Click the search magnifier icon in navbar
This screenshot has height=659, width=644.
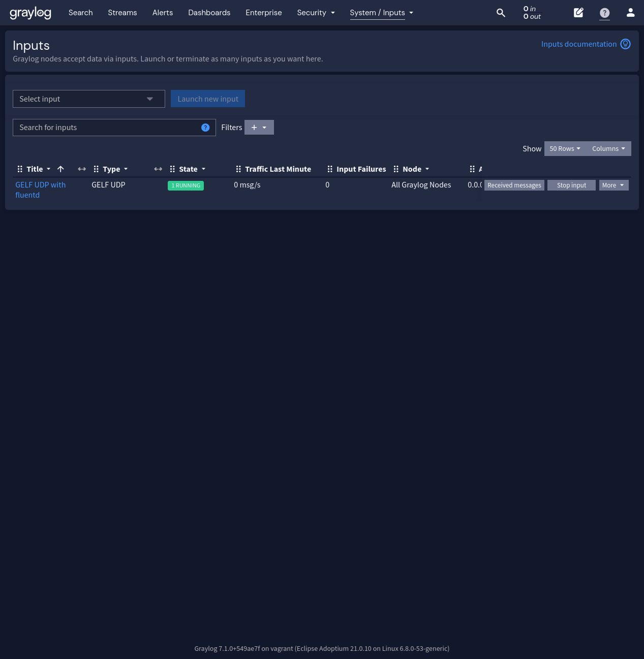pyautogui.click(x=501, y=13)
